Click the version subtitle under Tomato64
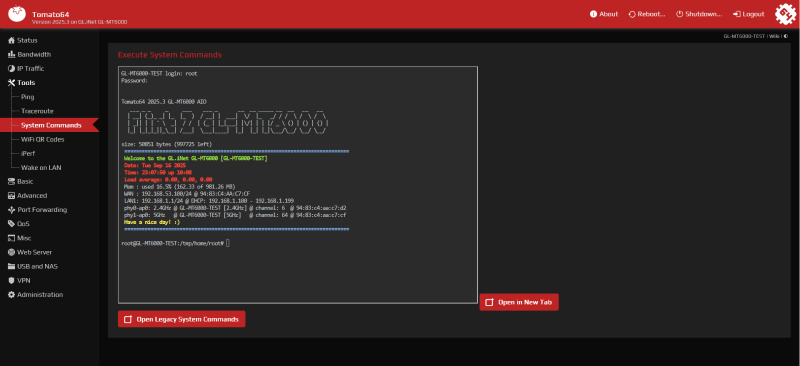This screenshot has width=800, height=366. (79, 22)
